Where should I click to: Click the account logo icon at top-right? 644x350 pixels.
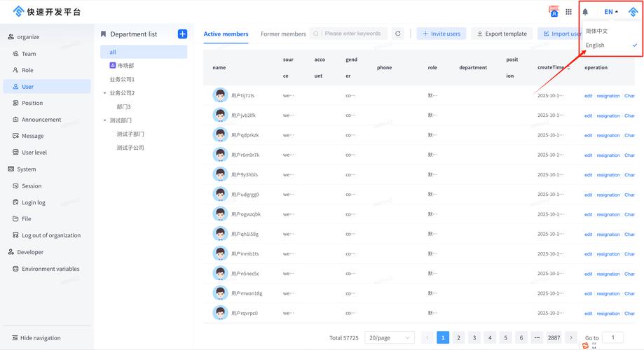pyautogui.click(x=633, y=12)
